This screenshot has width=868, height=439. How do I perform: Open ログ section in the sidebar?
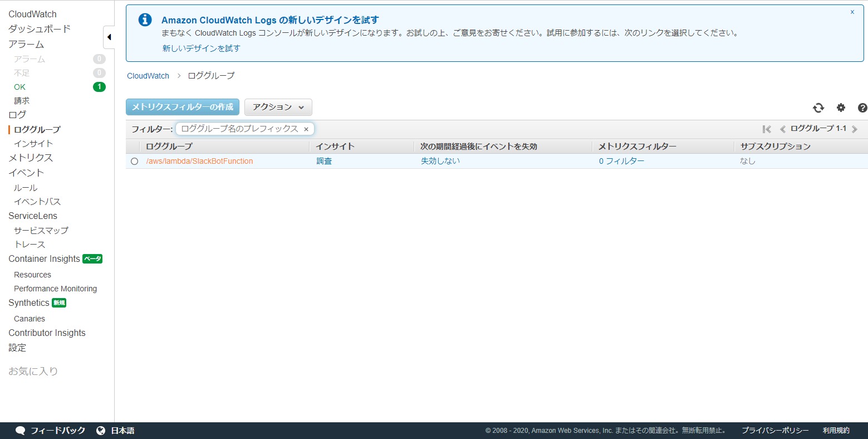pyautogui.click(x=17, y=115)
